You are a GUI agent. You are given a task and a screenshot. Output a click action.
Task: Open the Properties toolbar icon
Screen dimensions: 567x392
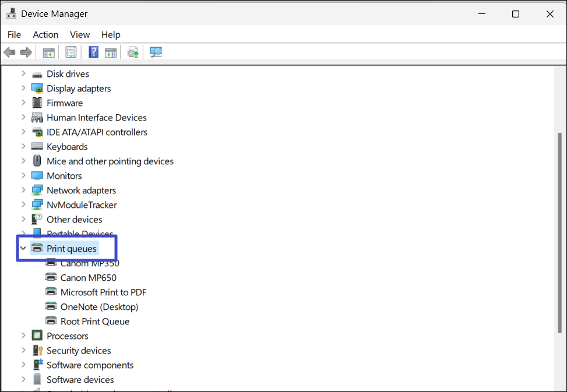point(71,53)
